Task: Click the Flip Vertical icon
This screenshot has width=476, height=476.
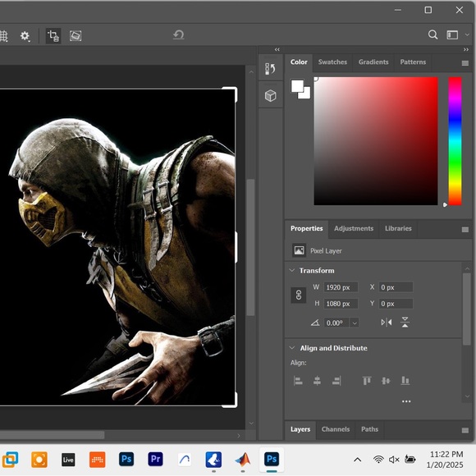Action: coord(405,323)
